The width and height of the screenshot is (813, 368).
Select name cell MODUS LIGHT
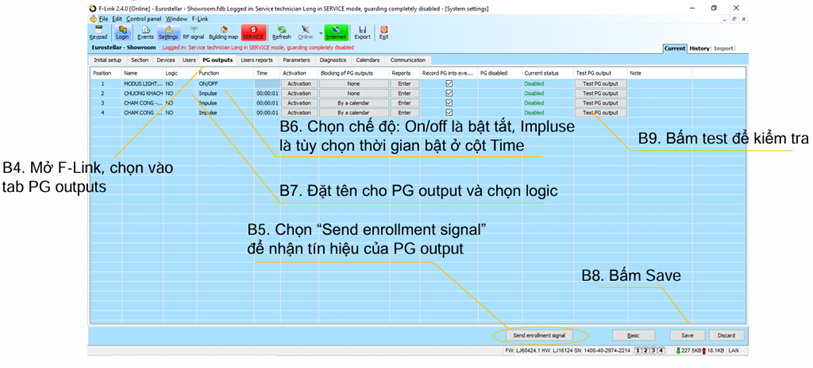pyautogui.click(x=143, y=83)
